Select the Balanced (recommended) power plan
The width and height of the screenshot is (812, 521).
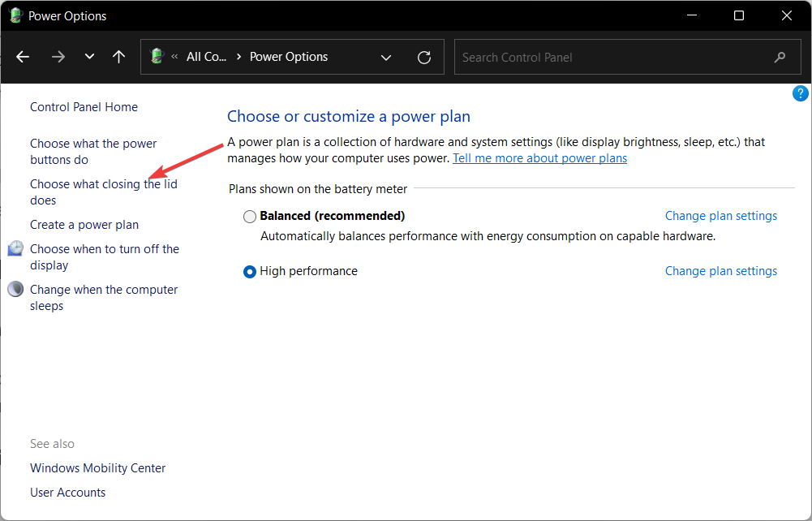(250, 217)
